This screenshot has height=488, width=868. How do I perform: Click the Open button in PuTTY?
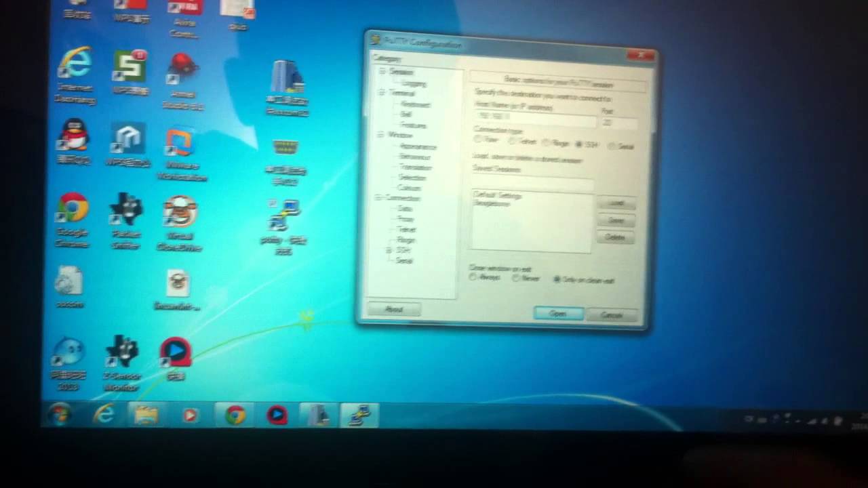coord(558,313)
